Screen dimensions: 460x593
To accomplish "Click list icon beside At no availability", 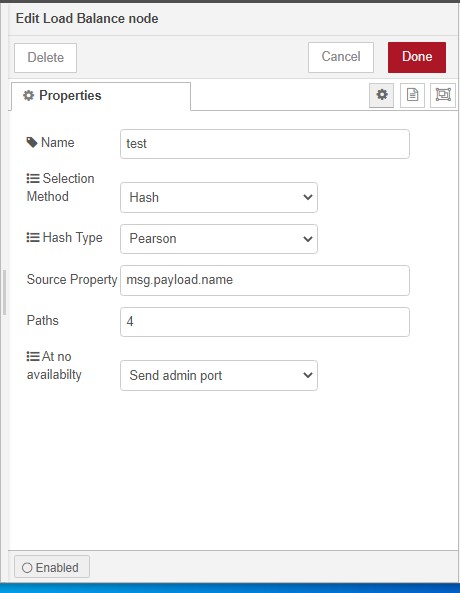I will 33,356.
